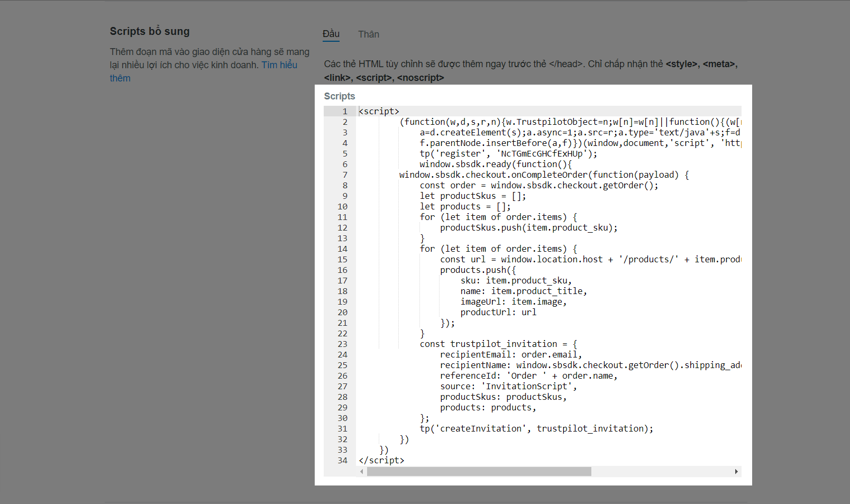Click the horizontal scrollbar right arrow
Screen dimensions: 850x504
click(x=736, y=471)
